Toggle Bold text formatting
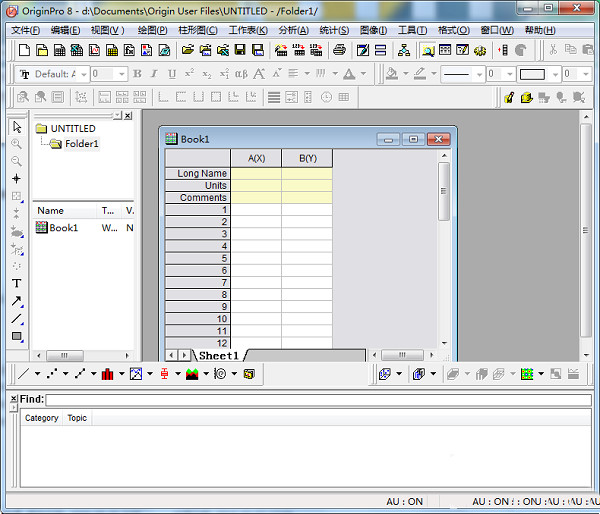 (x=138, y=74)
